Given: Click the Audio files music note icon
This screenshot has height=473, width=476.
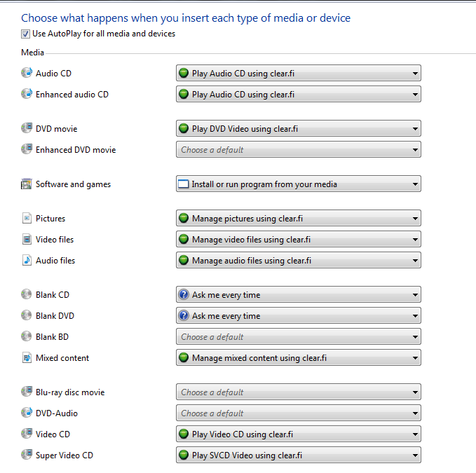Looking at the screenshot, I should tap(27, 260).
